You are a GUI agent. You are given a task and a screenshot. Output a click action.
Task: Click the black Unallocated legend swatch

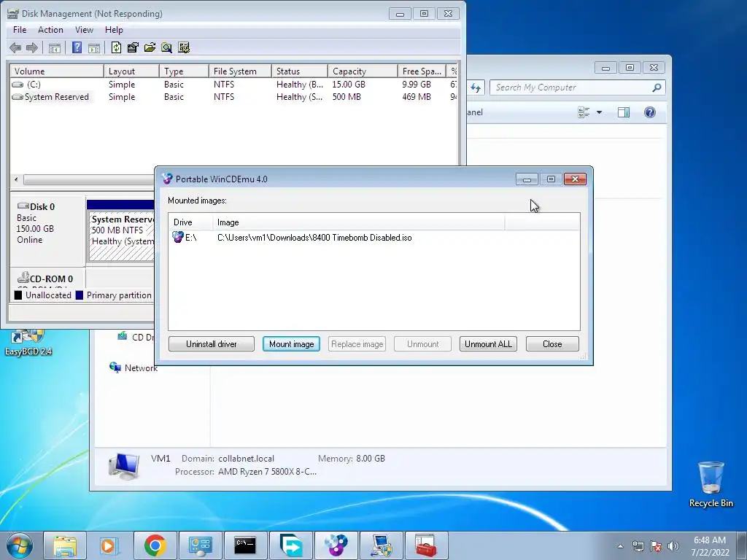pyautogui.click(x=18, y=295)
